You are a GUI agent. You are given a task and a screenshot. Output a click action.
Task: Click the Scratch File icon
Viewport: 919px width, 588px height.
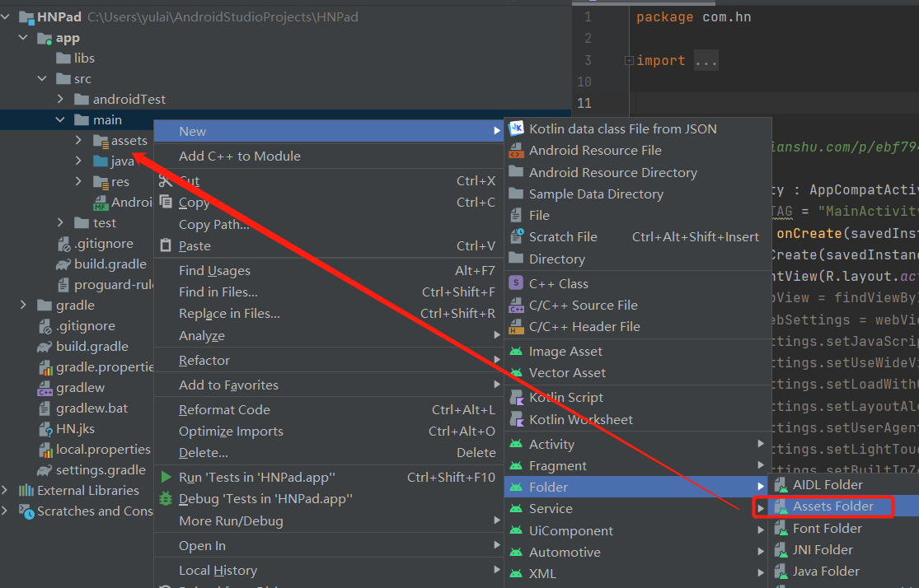tap(516, 236)
